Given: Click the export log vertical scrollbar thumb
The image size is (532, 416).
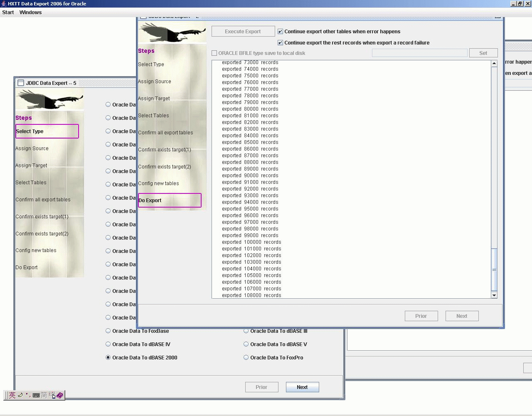Looking at the screenshot, I should click(494, 270).
